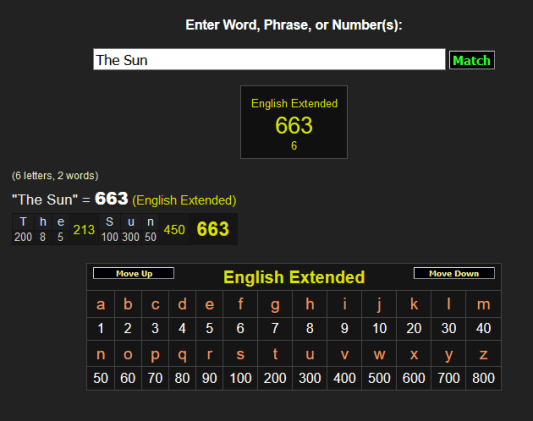
Task: Click value 70 under letter p
Action: 155,378
